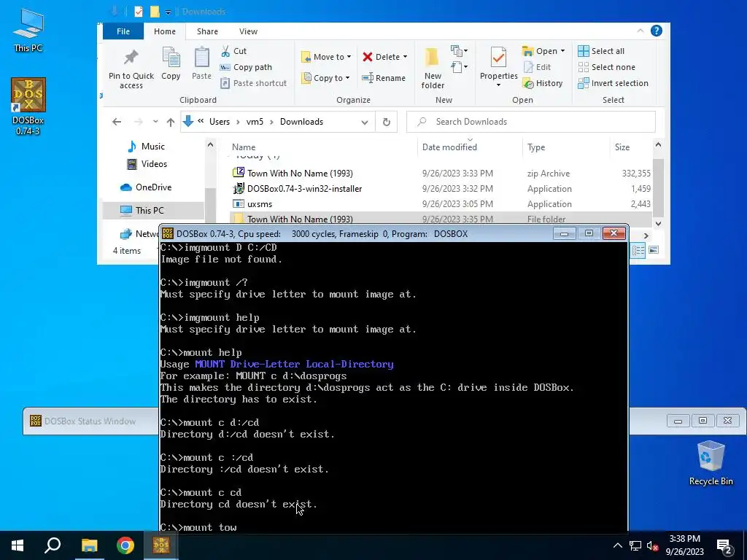This screenshot has width=747, height=560.
Task: Refresh the Downloads folder view
Action: pos(387,122)
